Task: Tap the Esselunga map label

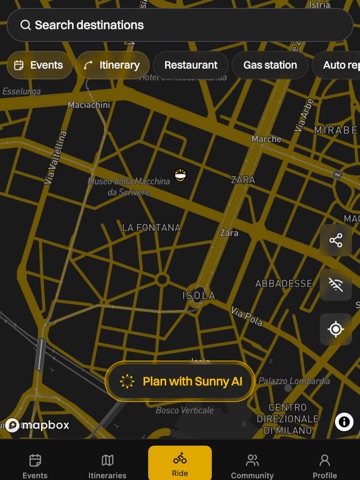Action: (22, 91)
